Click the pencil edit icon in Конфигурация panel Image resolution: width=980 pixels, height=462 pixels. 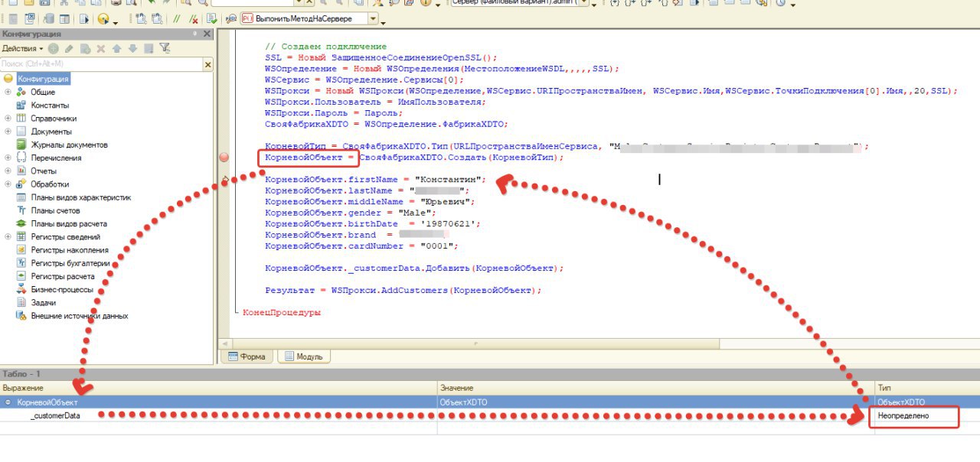click(x=69, y=48)
